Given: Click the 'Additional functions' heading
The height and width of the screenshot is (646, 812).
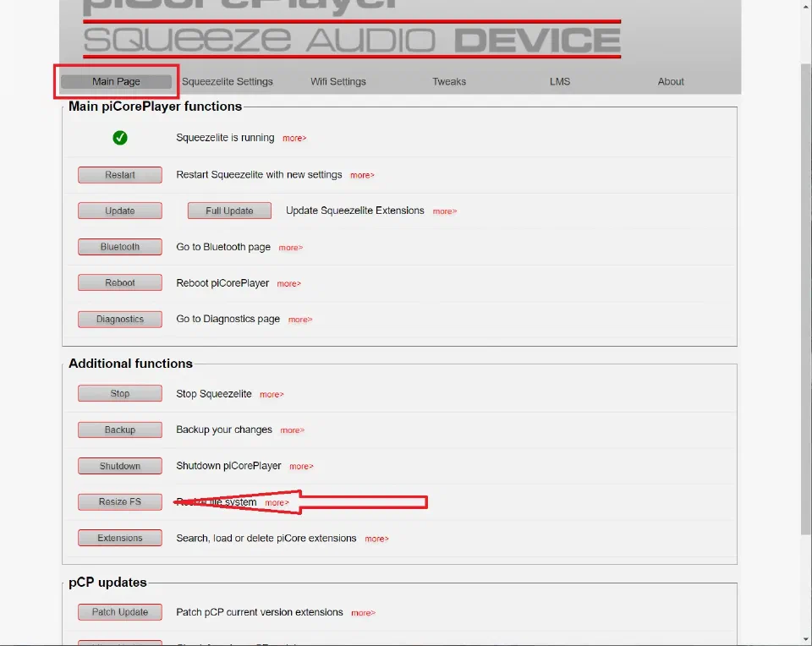Looking at the screenshot, I should point(130,364).
